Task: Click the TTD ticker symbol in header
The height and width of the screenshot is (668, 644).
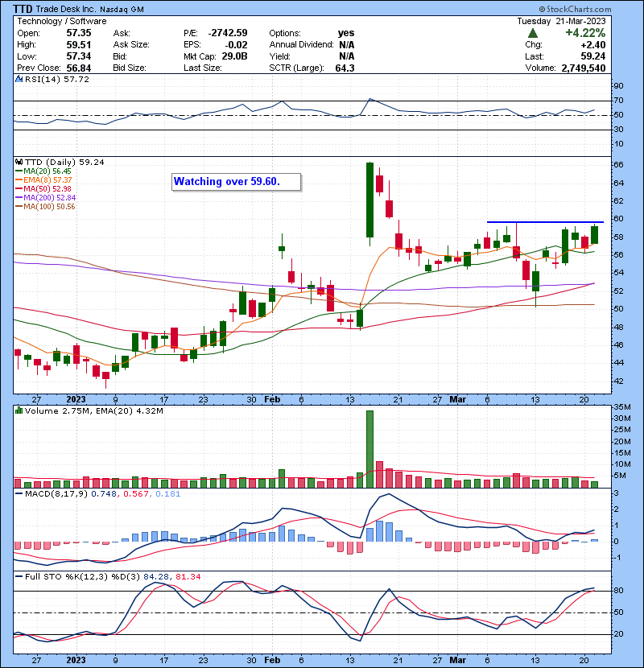Action: point(23,9)
